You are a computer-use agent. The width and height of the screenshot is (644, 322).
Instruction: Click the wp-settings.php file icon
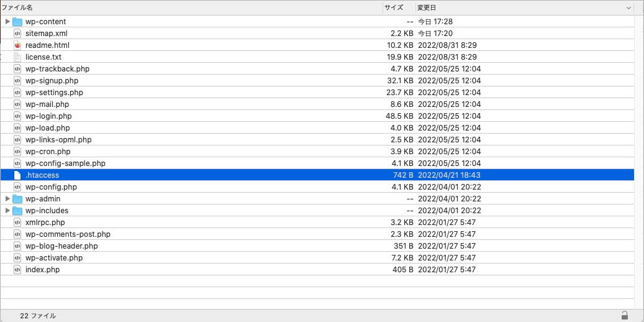tap(17, 93)
